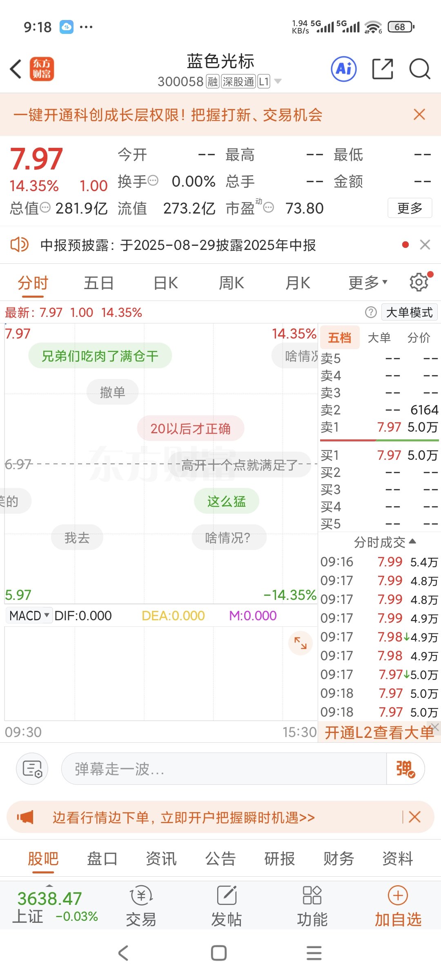Screen dimensions: 441x980
Task: Launch the Ai assistant icon
Action: 344,69
